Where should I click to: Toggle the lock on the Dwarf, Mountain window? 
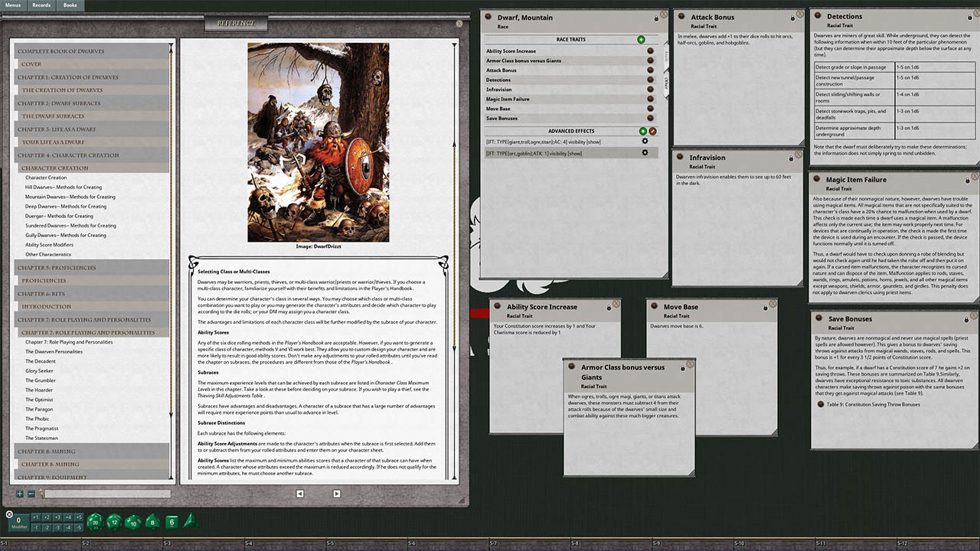[x=655, y=17]
